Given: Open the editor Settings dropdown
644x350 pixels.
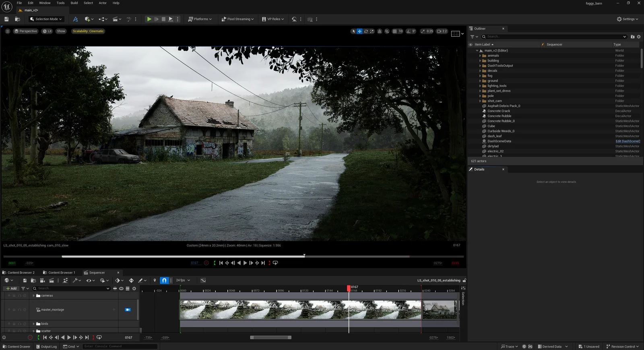Looking at the screenshot, I should pos(627,19).
